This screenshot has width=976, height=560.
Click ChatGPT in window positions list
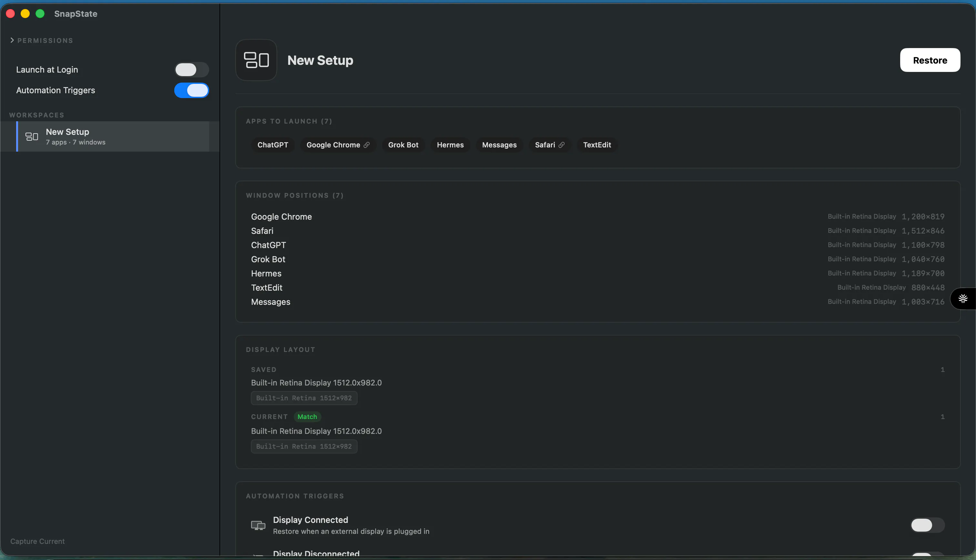[x=269, y=245]
